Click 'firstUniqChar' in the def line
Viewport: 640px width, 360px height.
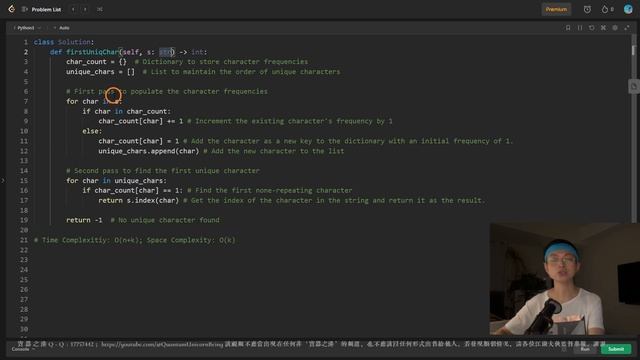(92, 52)
